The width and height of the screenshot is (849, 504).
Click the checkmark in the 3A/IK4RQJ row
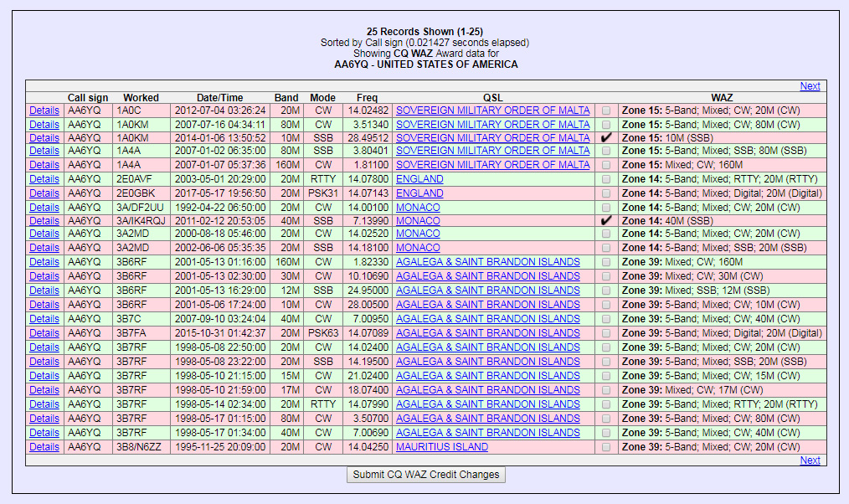pyautogui.click(x=606, y=220)
